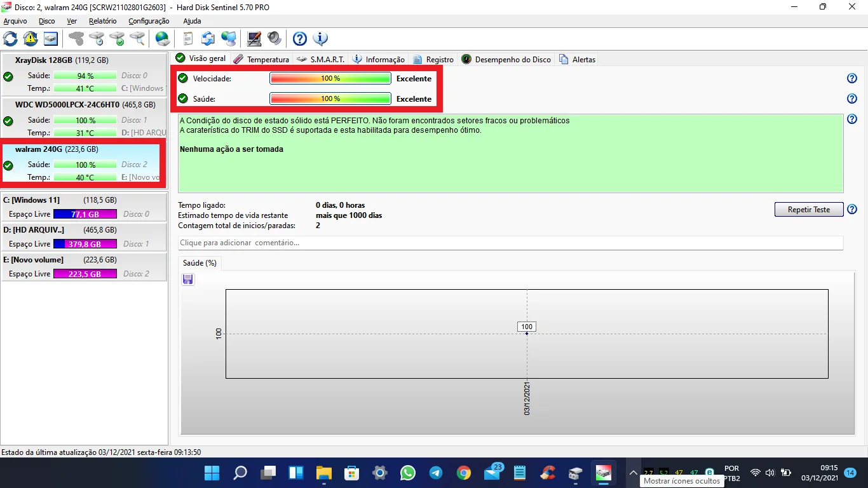
Task: Click XrayDisk's 94 % health bar
Action: [x=85, y=76]
